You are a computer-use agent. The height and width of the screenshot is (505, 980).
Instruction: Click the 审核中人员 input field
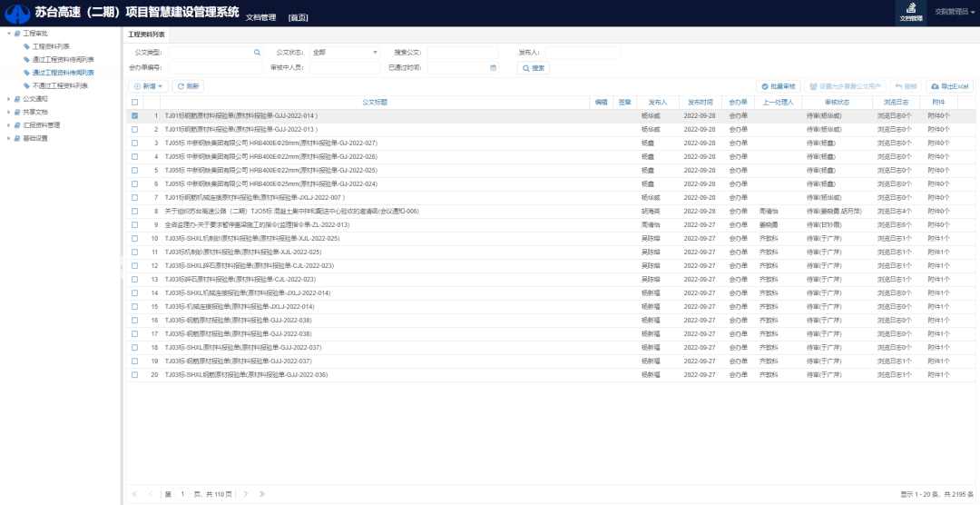pos(345,67)
